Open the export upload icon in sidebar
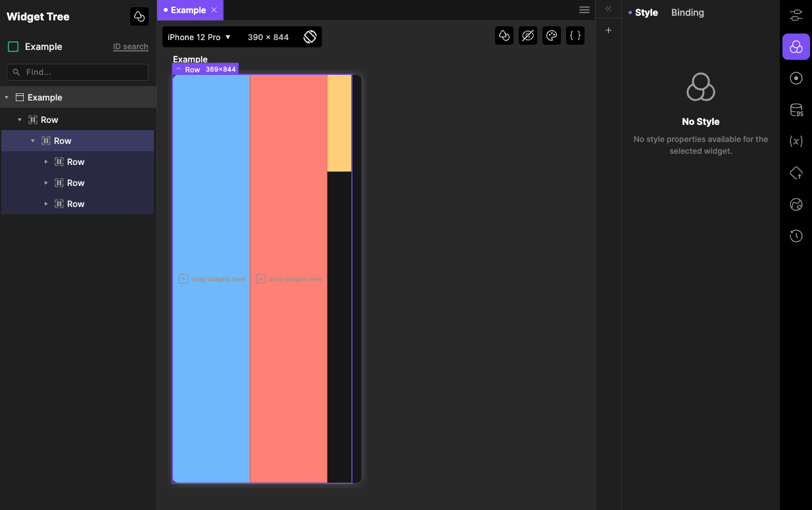This screenshot has width=812, height=510. point(796,173)
